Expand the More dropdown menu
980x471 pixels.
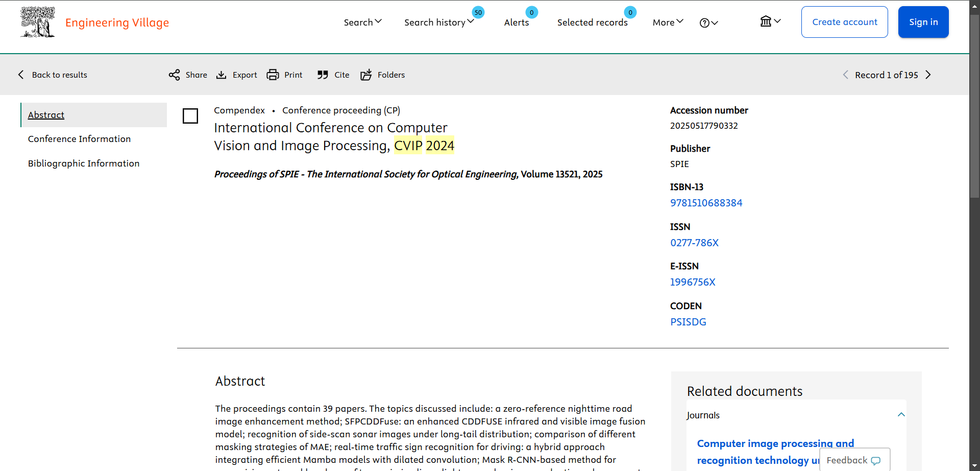tap(668, 22)
